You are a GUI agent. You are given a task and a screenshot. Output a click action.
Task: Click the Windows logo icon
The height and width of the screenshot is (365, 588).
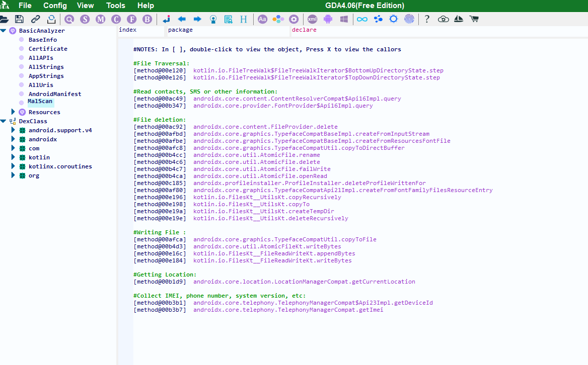click(x=344, y=19)
